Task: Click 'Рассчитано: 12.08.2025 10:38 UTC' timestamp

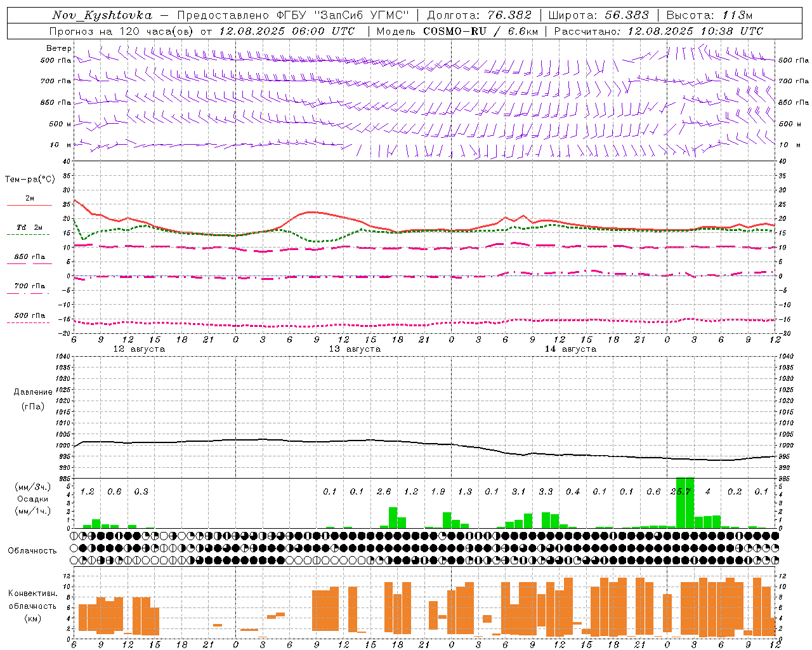Action: click(x=658, y=31)
